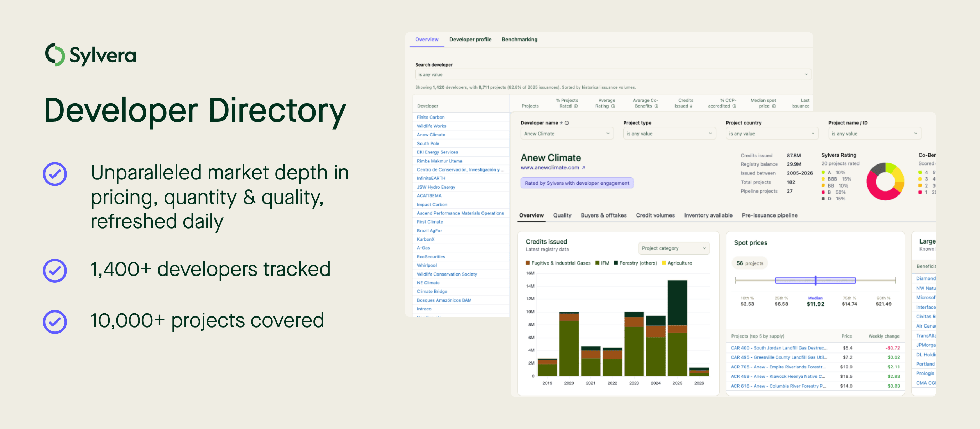Viewport: 980px width, 429px height.
Task: Click the '56 projects' pill
Action: pos(750,263)
